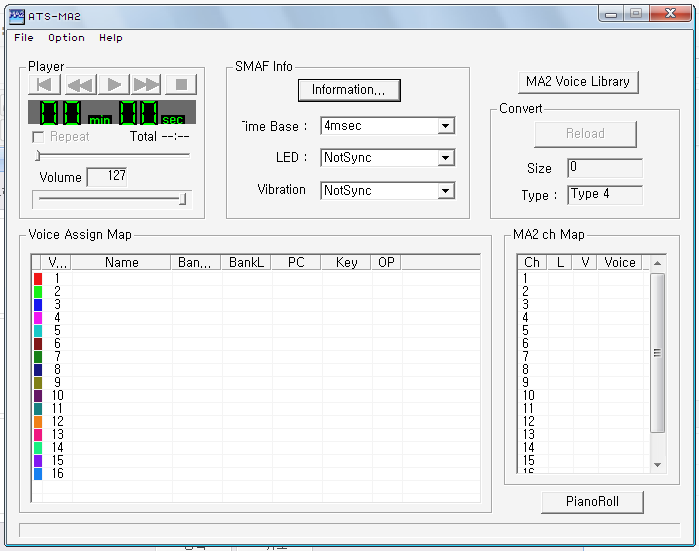
Task: Click the Reload button in Convert
Action: coord(585,134)
